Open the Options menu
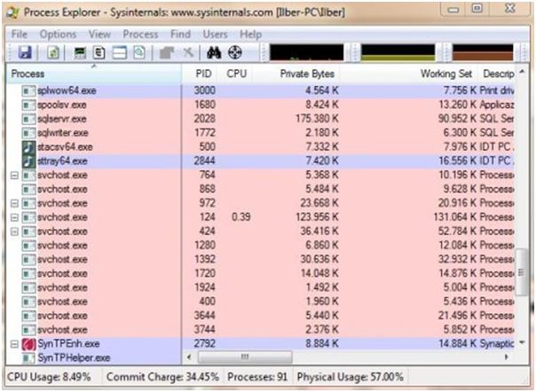 coord(58,35)
